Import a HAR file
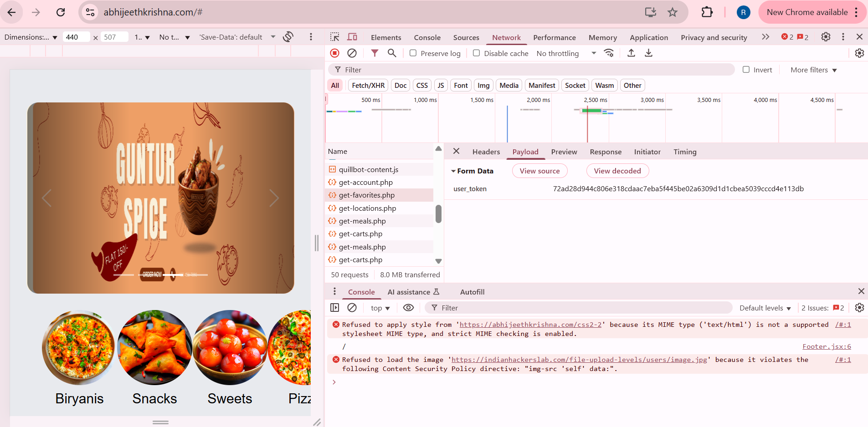 click(x=631, y=53)
